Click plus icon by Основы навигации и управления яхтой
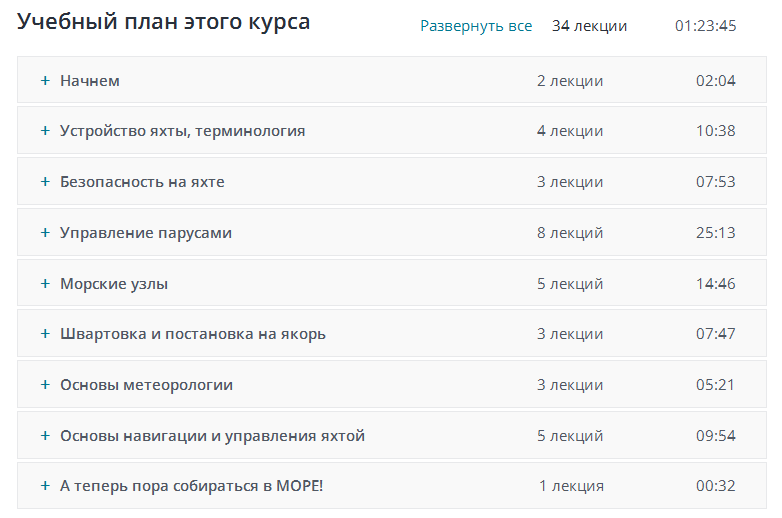782x518 pixels. [x=45, y=436]
